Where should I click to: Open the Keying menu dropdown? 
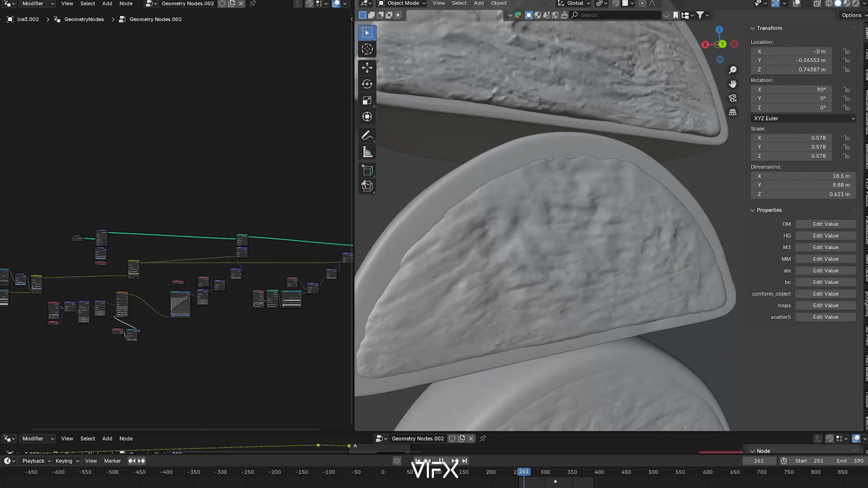[x=67, y=461]
